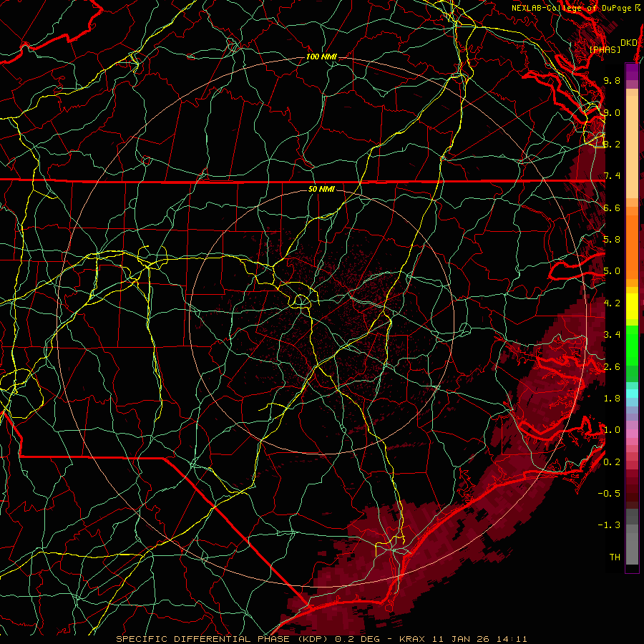Click the 6.6 value on the scale
644x644 pixels.
(x=612, y=208)
